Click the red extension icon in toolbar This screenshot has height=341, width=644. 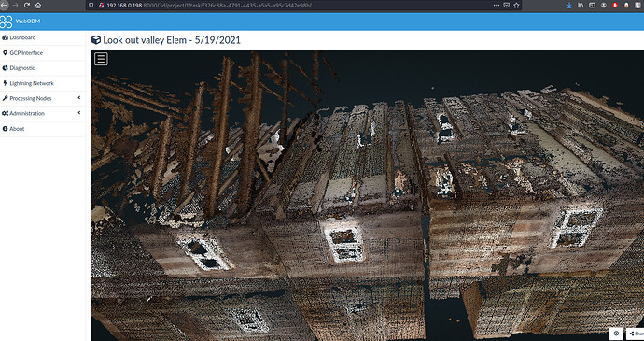coord(615,6)
